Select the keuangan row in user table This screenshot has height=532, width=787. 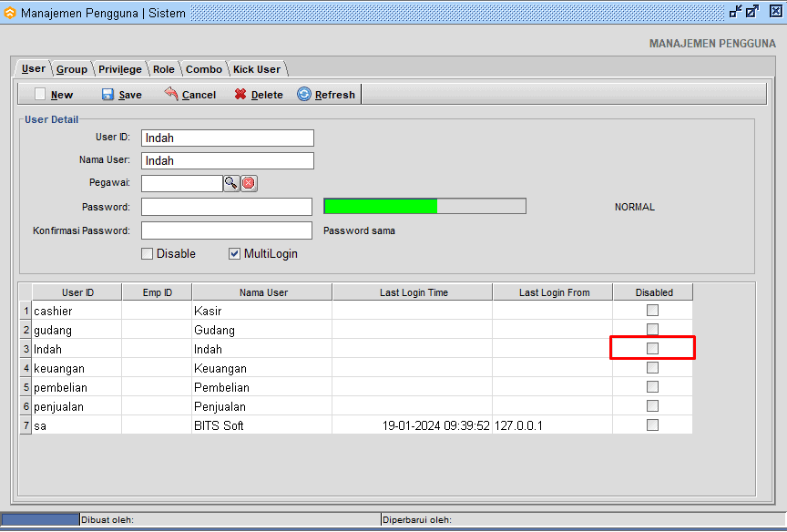(x=60, y=369)
